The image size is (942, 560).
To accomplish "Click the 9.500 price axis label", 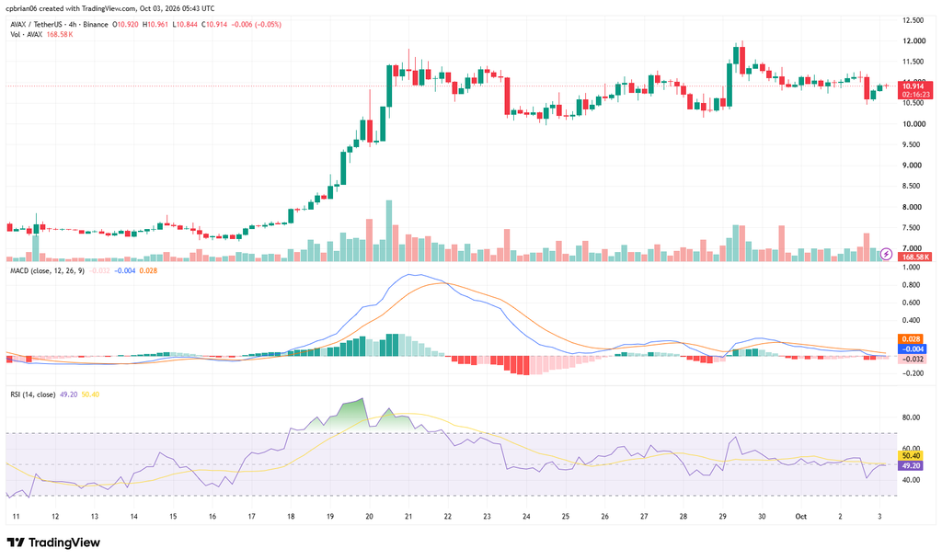I will click(913, 144).
